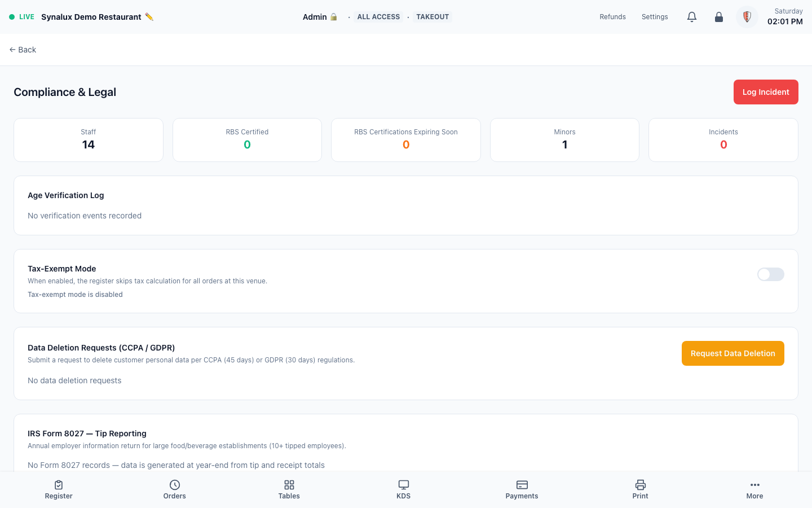Click the 02:01 PM clock display
Viewport: 812px width, 508px height.
click(785, 21)
